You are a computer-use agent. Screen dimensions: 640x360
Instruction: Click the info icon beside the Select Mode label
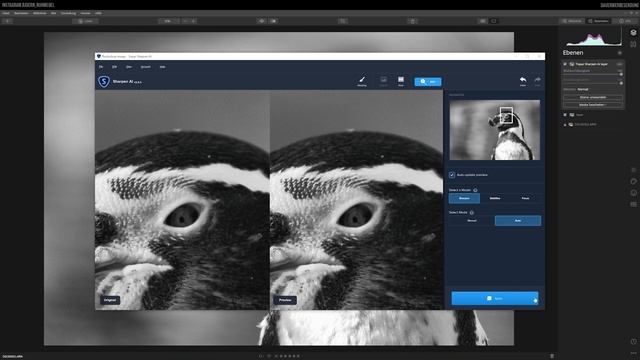(471, 213)
